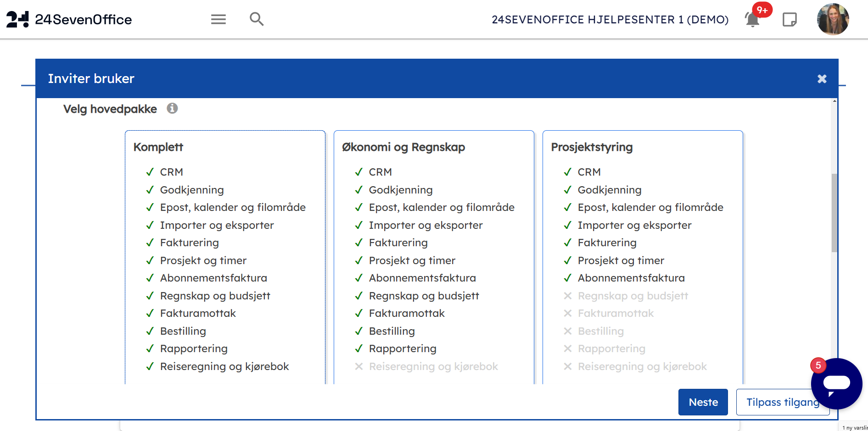The image size is (868, 431).
Task: Close the Inviter bruker dialog
Action: (822, 79)
